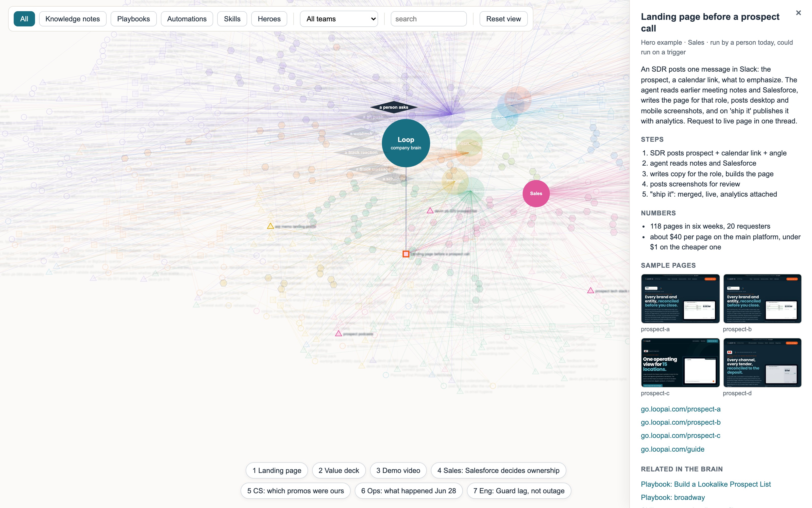
Task: Open the prospect-d sample page thumbnail
Action: click(x=762, y=362)
